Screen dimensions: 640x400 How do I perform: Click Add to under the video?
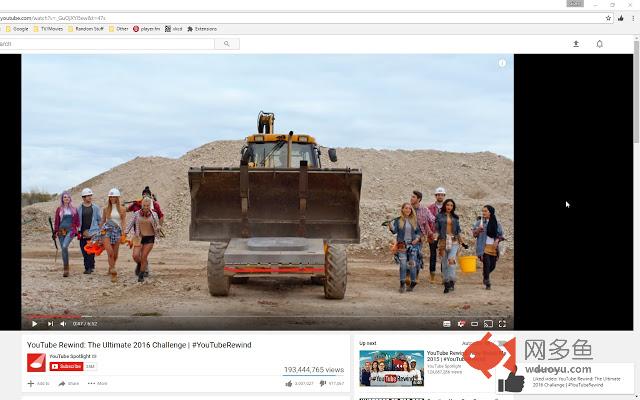(x=38, y=384)
